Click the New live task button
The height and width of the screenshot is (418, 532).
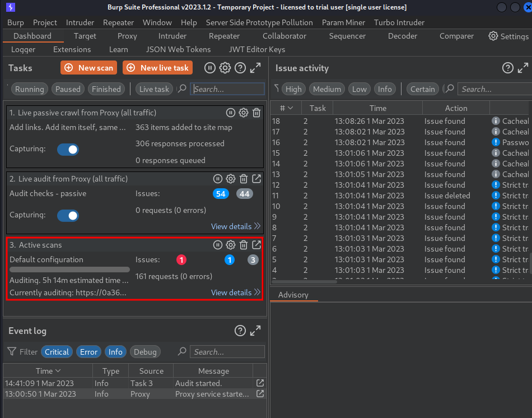158,68
